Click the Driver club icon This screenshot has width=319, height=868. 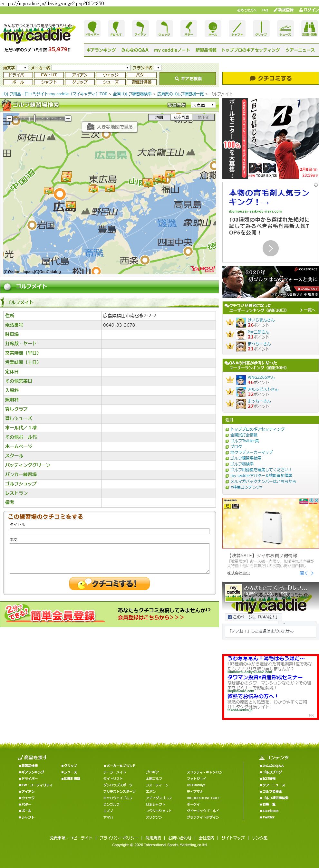click(92, 28)
